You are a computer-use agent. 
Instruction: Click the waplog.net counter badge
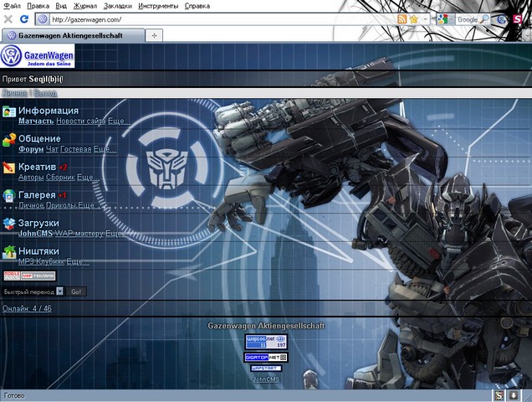point(266,342)
